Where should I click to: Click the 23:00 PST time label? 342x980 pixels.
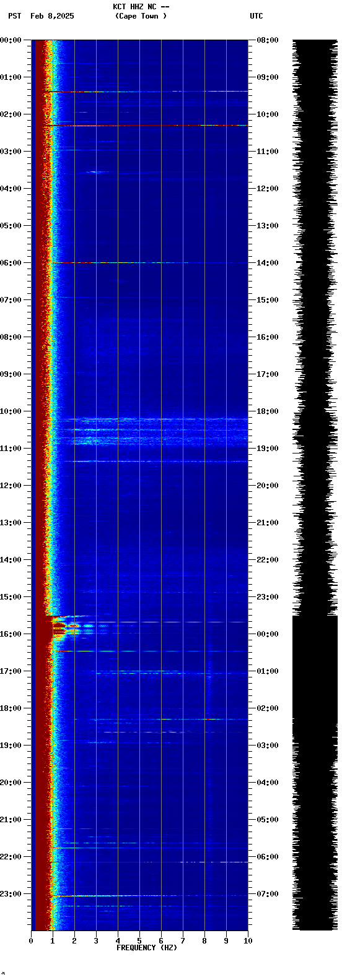pos(11,894)
